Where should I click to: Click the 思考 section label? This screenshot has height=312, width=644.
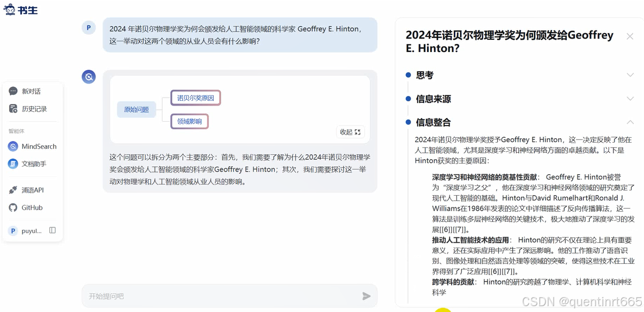pos(425,75)
